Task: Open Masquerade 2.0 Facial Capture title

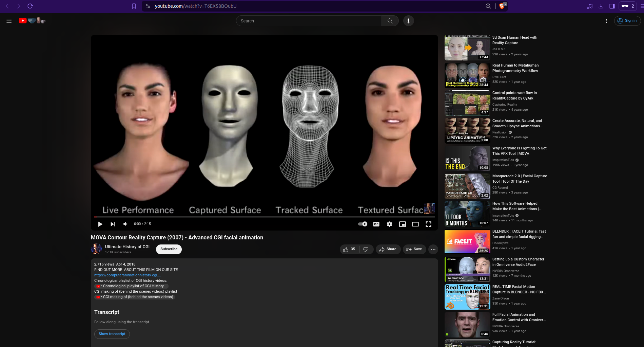Action: pos(520,179)
